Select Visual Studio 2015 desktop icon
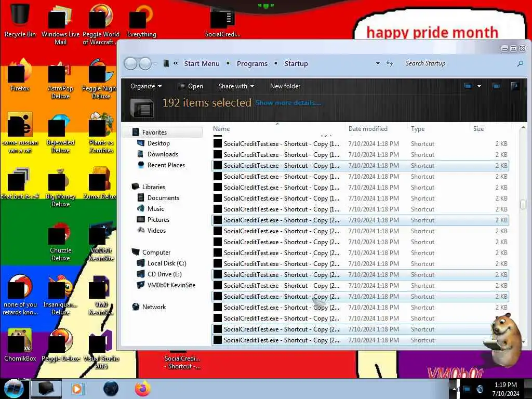This screenshot has height=399, width=532. pyautogui.click(x=101, y=350)
